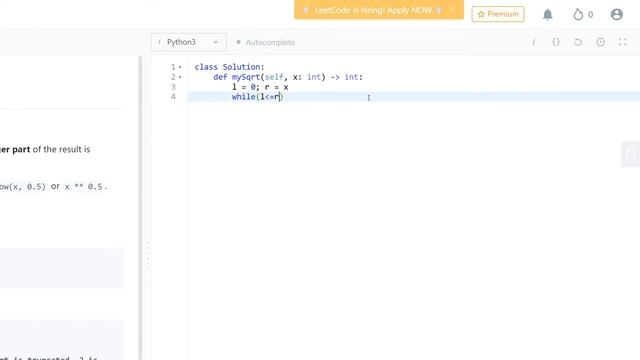Reset code to default with the revert icon
Image resolution: width=640 pixels, height=360 pixels.
pos(578,42)
